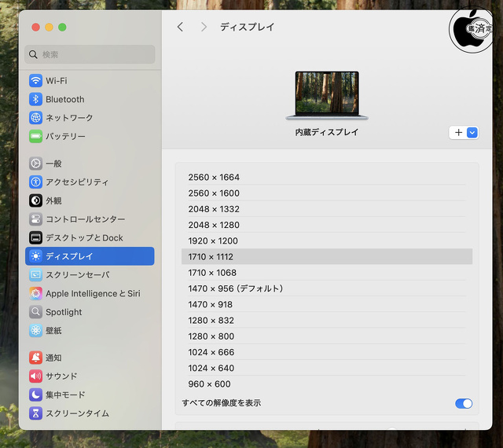Screen dimensions: 503x448
Task: Select the サウンド speaker icon
Action: 35,376
